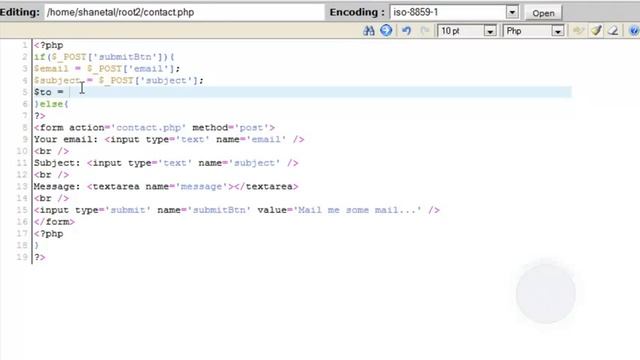
Task: Click the form action='contact.php' line
Action: pyautogui.click(x=154, y=128)
